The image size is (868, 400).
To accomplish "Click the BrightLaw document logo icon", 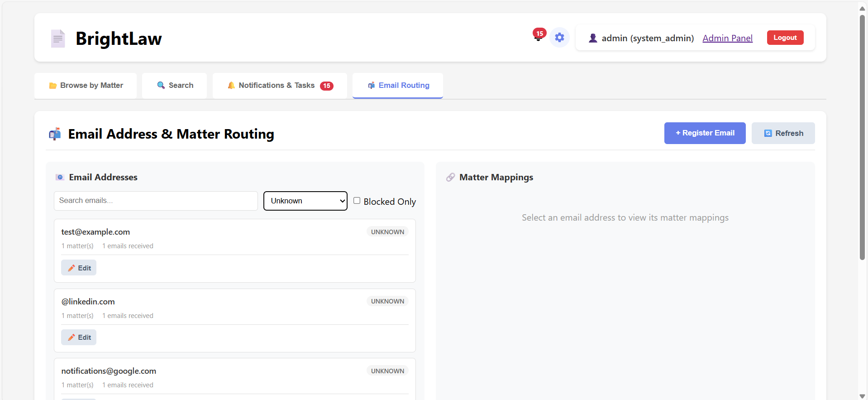I will tap(58, 39).
